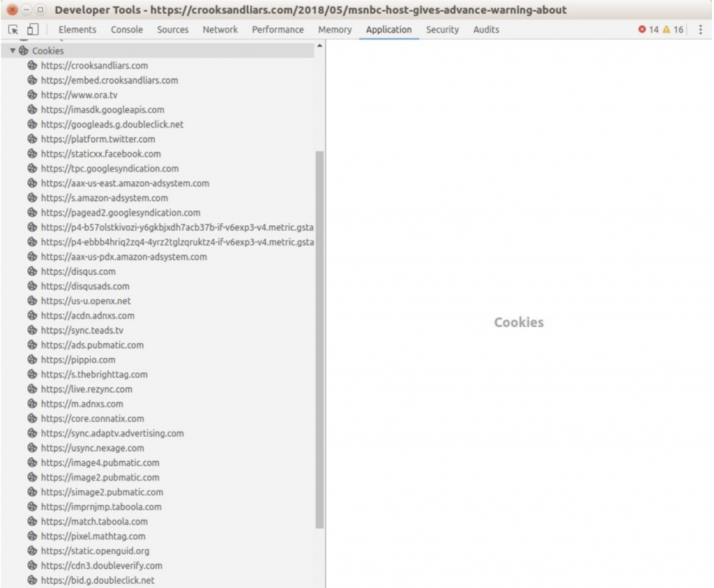Collapse the Cookies tree section
The height and width of the screenshot is (588, 714).
point(13,50)
